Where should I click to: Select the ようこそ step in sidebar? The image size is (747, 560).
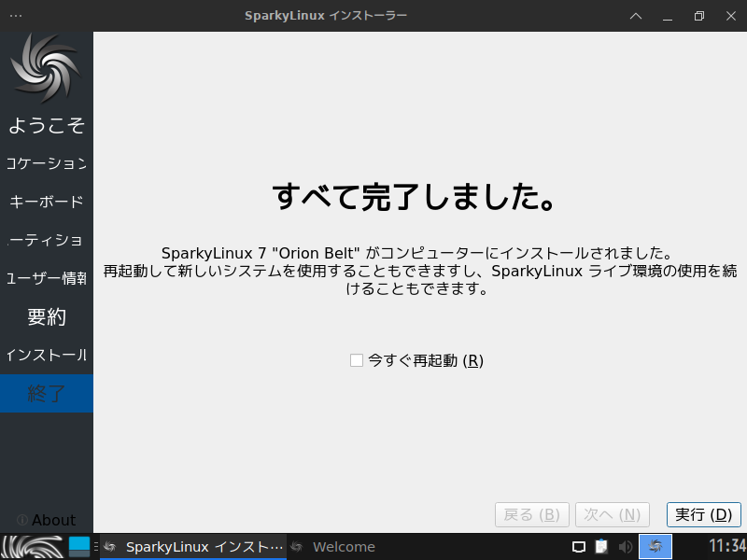pos(47,125)
